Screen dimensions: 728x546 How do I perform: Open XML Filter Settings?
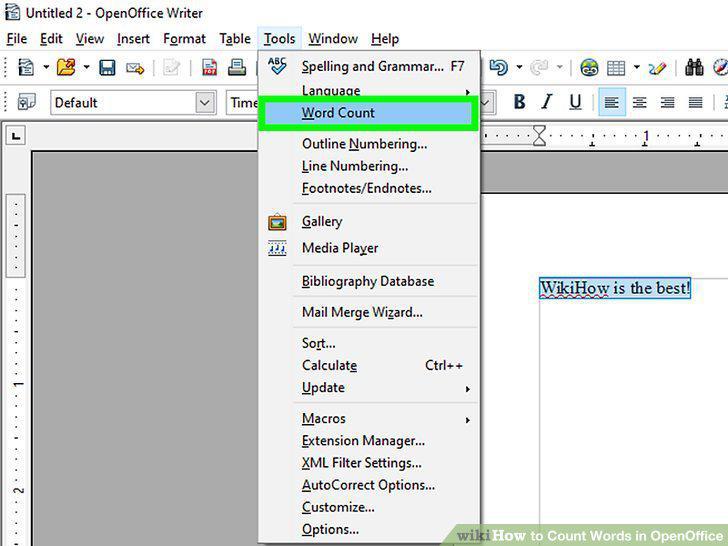pyautogui.click(x=369, y=463)
